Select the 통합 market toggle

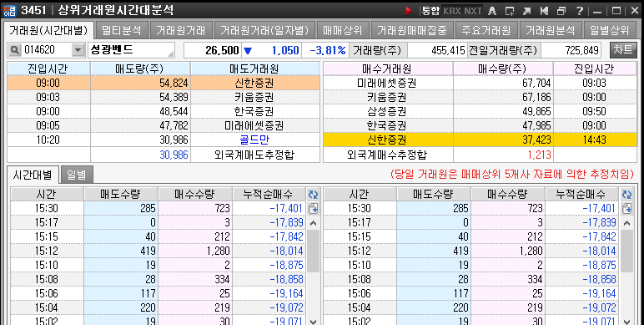pos(430,11)
